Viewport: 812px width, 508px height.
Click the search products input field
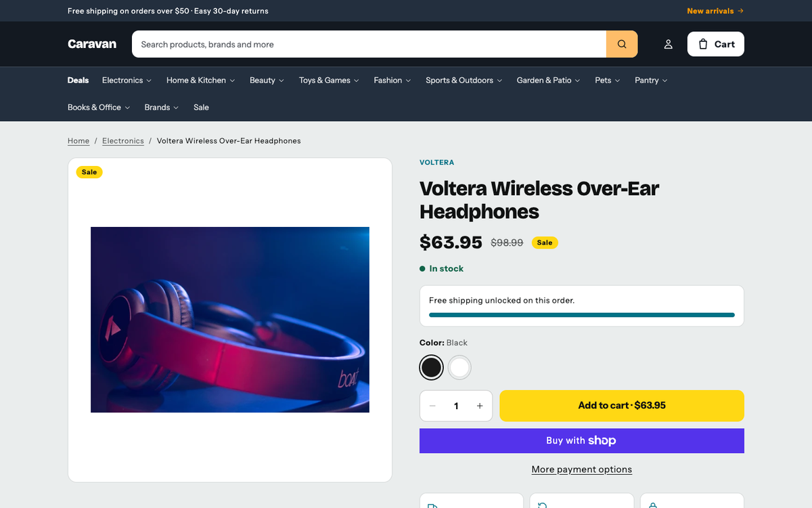(369, 44)
